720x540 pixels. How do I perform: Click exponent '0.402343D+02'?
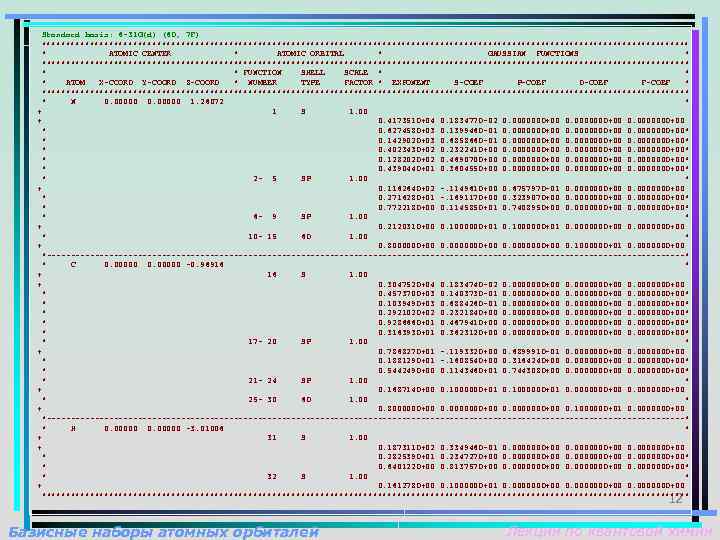[406, 150]
